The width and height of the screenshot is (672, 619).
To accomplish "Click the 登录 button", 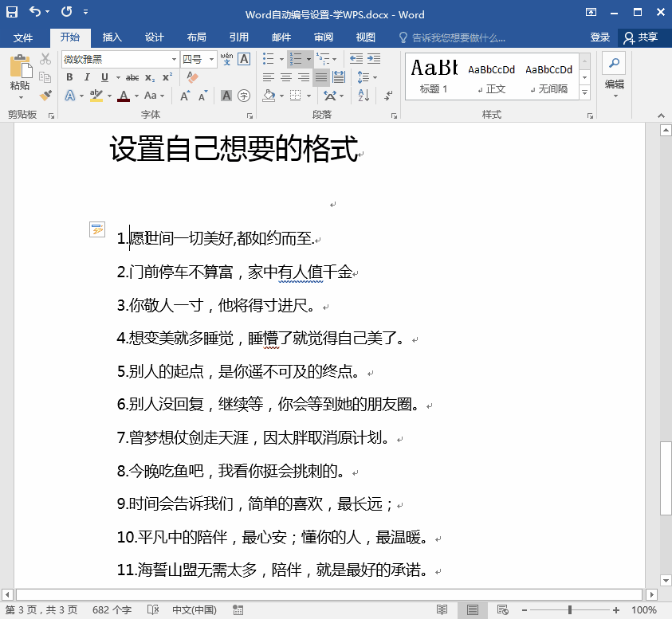I will tap(599, 37).
